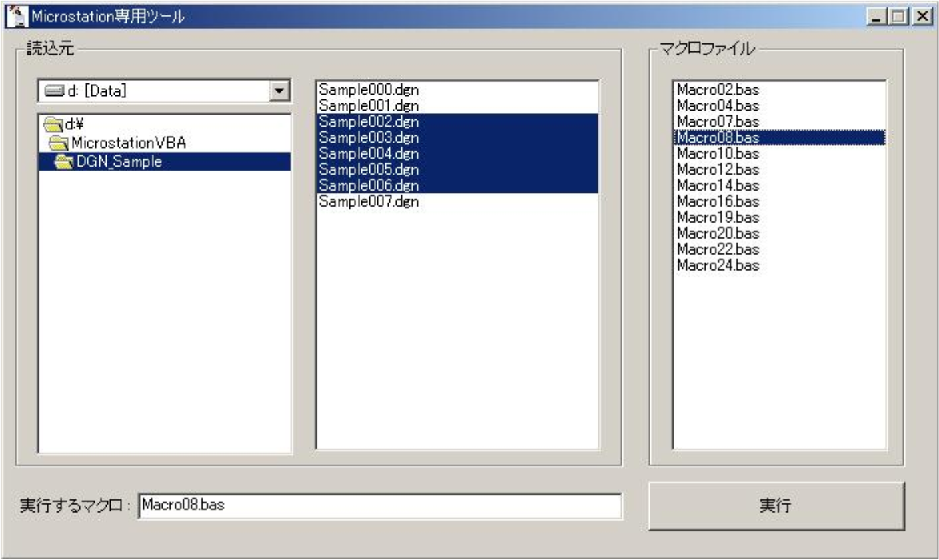939x560 pixels.
Task: Close the Microstation専用ツール window
Action: coord(922,17)
